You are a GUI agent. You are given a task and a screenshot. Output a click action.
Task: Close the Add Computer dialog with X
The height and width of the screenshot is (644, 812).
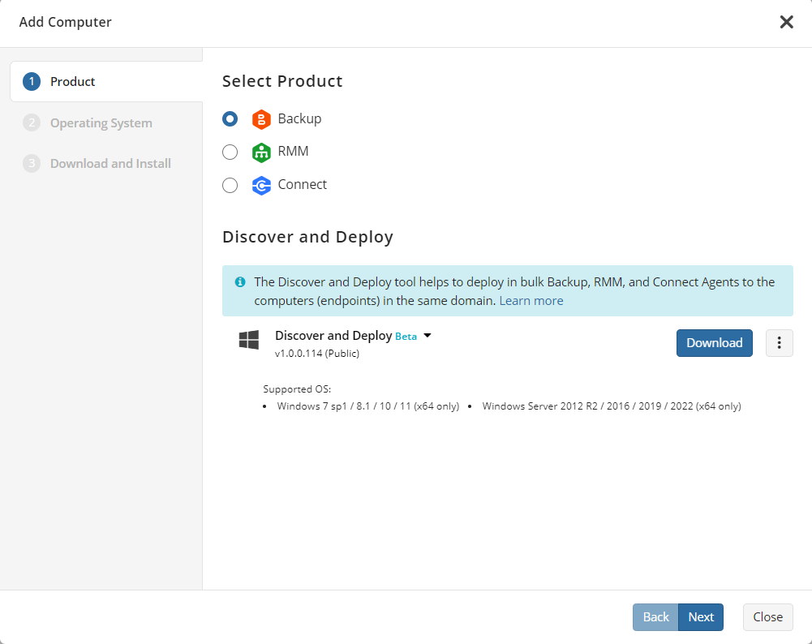(x=786, y=22)
